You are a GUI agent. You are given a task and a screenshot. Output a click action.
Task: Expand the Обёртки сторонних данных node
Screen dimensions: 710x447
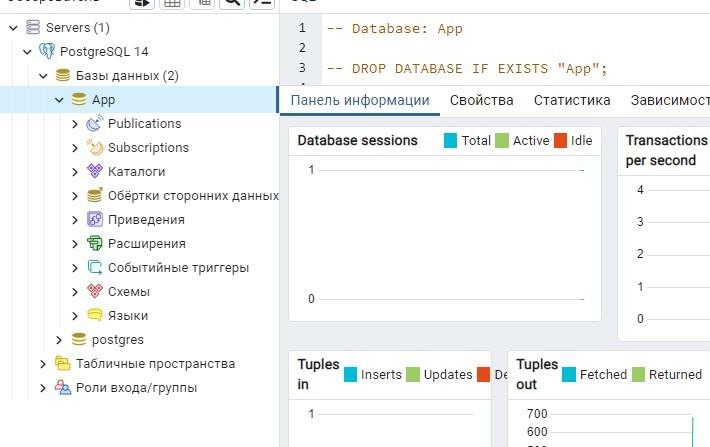75,196
